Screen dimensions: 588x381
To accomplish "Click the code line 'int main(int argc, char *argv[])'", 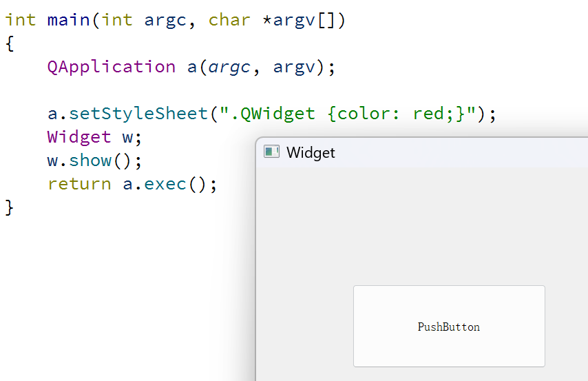I will pyautogui.click(x=175, y=20).
